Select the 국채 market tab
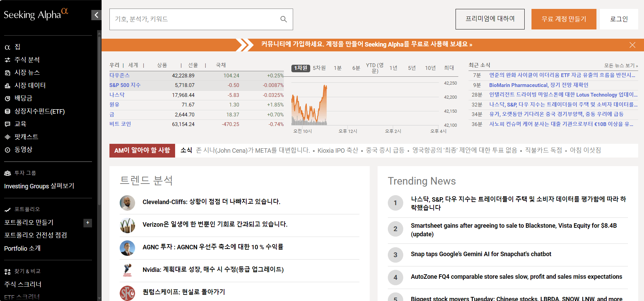 click(221, 65)
